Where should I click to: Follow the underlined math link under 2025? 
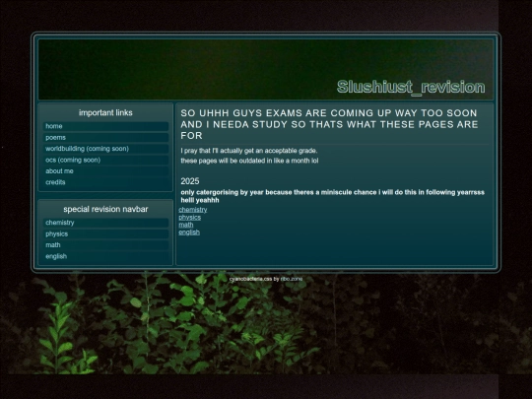click(186, 225)
